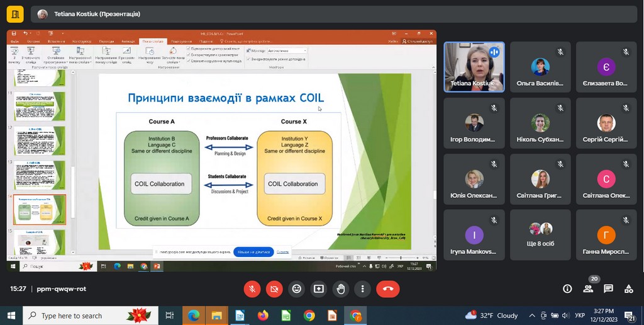The height and width of the screenshot is (325, 644).
Task: Click the 'Type here to search' box
Action: click(x=82, y=316)
